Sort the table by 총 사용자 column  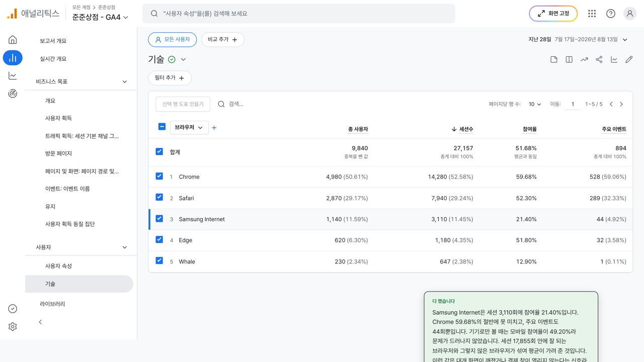[x=358, y=129]
